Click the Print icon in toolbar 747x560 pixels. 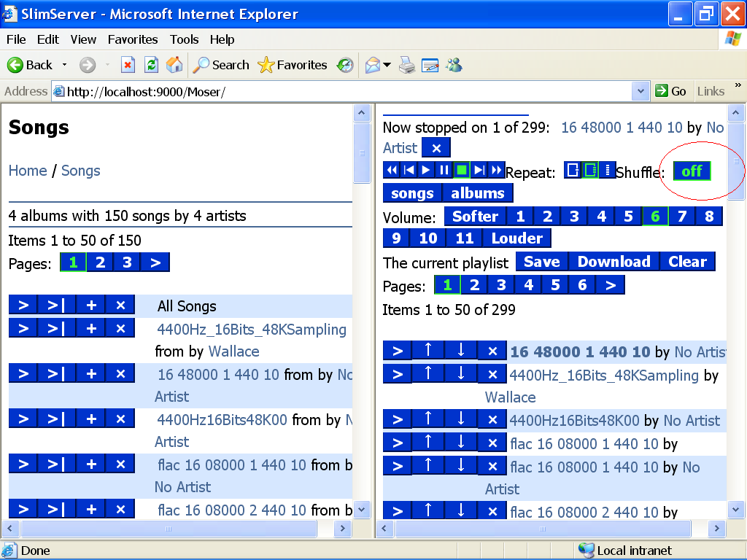pyautogui.click(x=407, y=65)
